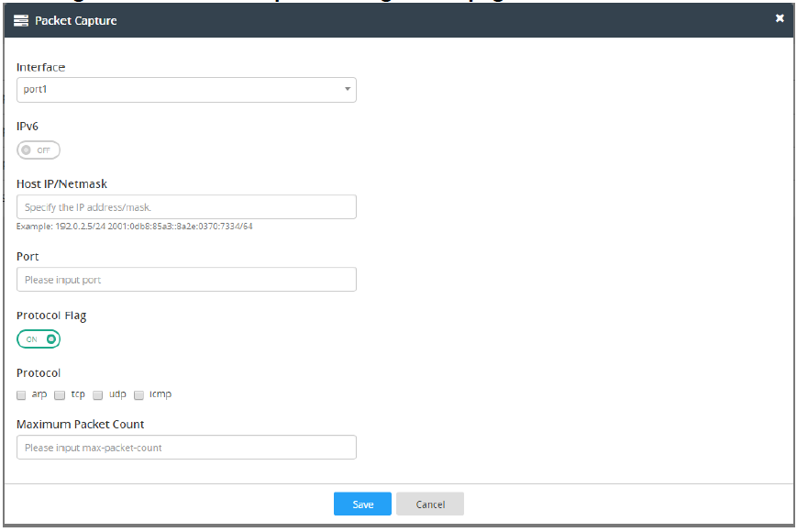The width and height of the screenshot is (808, 532).
Task: Enable the tcp protocol checkbox
Action: tap(60, 394)
